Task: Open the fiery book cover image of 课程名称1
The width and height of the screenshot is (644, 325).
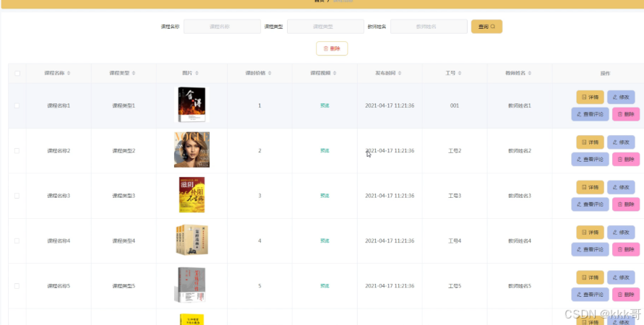Action: (192, 105)
